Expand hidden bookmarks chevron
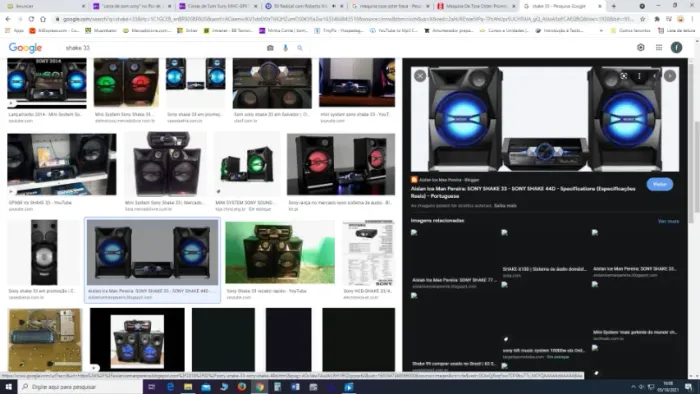This screenshot has height=394, width=700. (x=601, y=31)
